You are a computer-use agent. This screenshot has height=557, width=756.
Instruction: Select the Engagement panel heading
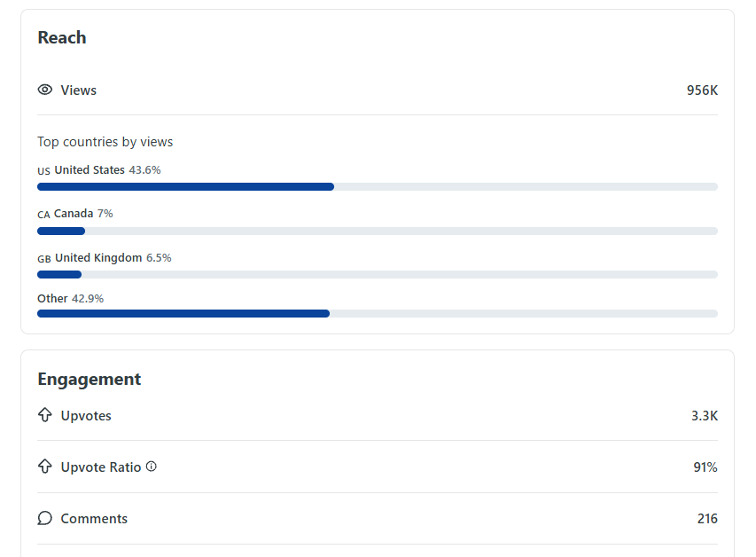point(89,379)
